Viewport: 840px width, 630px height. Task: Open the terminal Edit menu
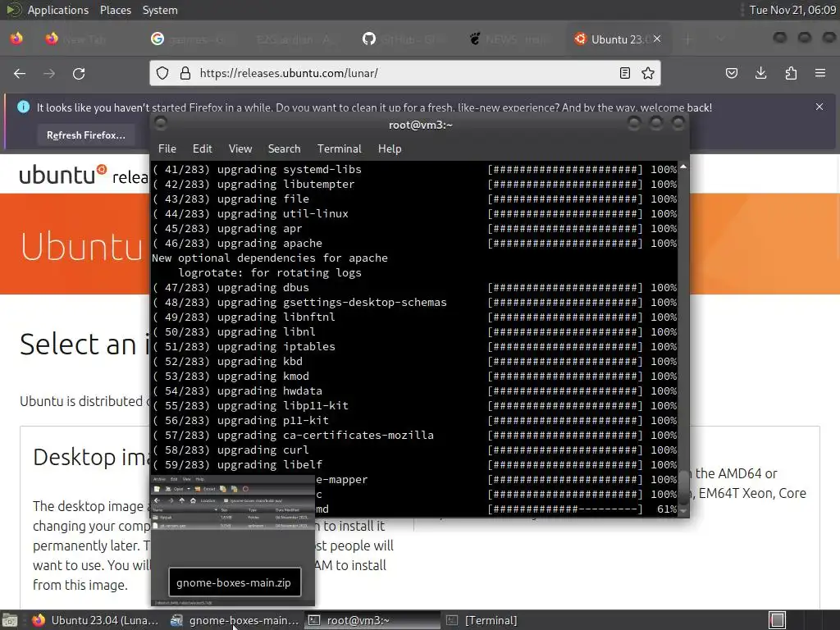click(x=202, y=149)
